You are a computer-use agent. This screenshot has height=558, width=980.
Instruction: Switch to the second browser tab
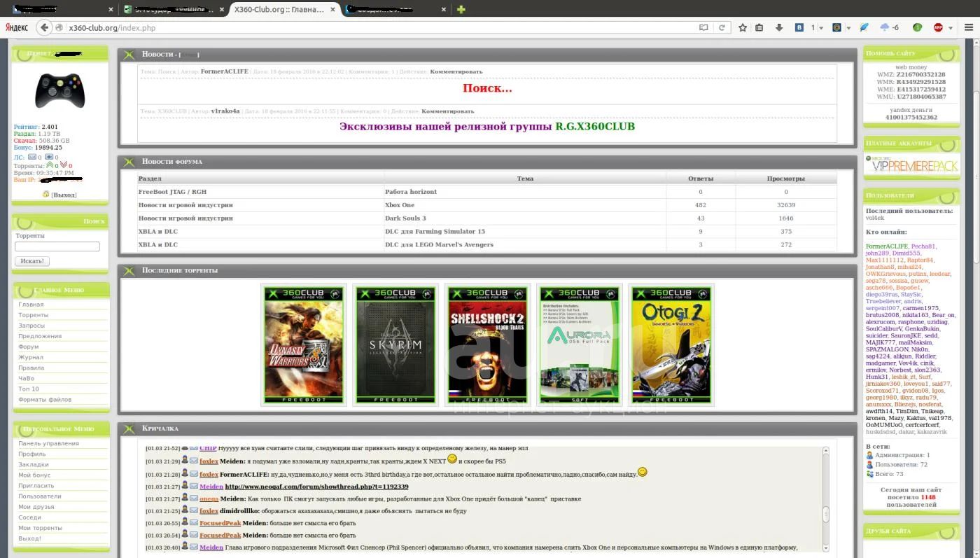tap(172, 9)
